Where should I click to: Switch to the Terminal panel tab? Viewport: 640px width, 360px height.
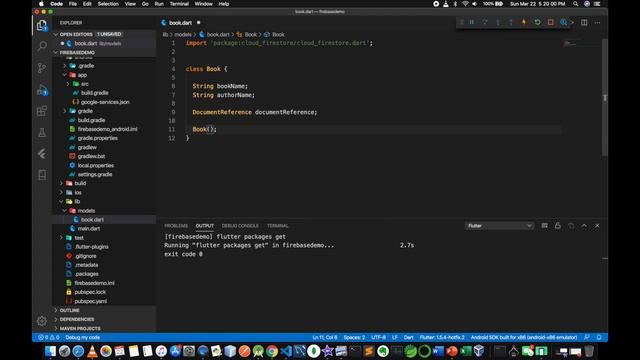point(278,226)
